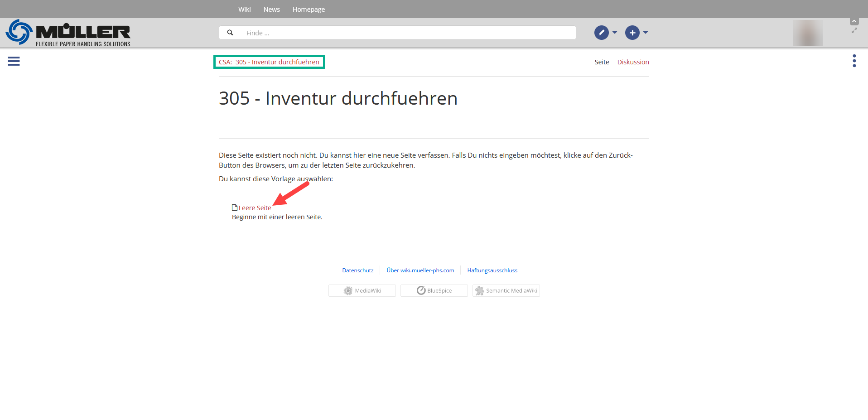Click the blurred user profile picture
This screenshot has width=868, height=420.
tap(807, 33)
